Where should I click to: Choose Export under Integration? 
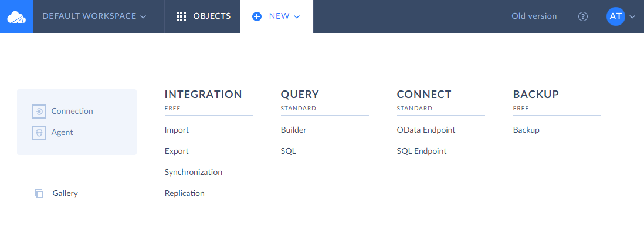click(x=177, y=151)
